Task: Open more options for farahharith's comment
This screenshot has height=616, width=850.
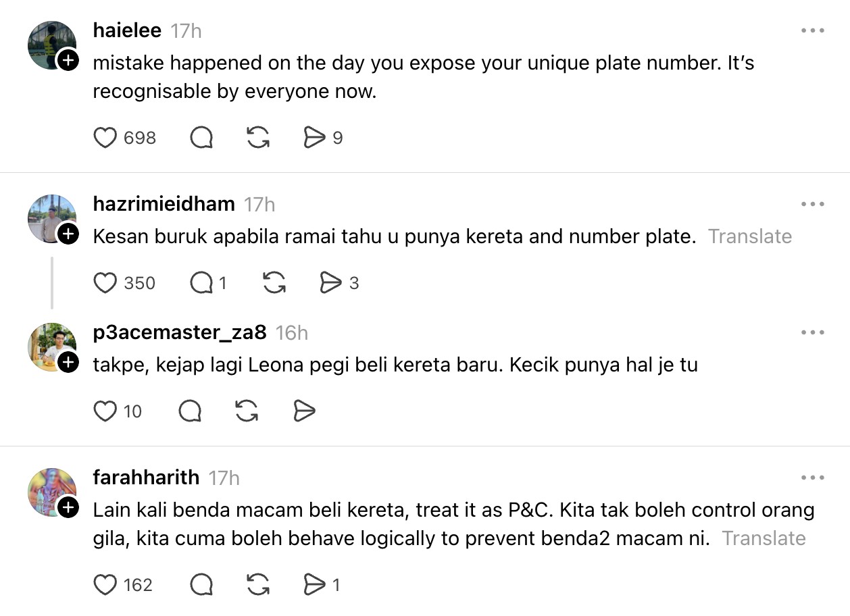Action: (812, 478)
